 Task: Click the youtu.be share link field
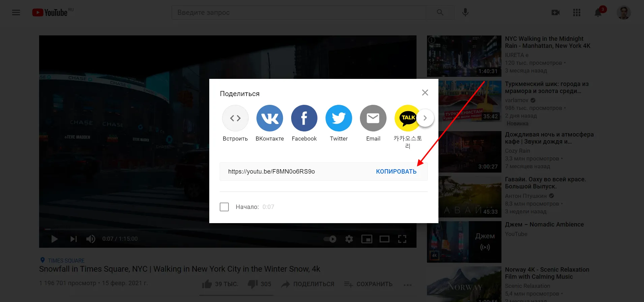coord(271,172)
